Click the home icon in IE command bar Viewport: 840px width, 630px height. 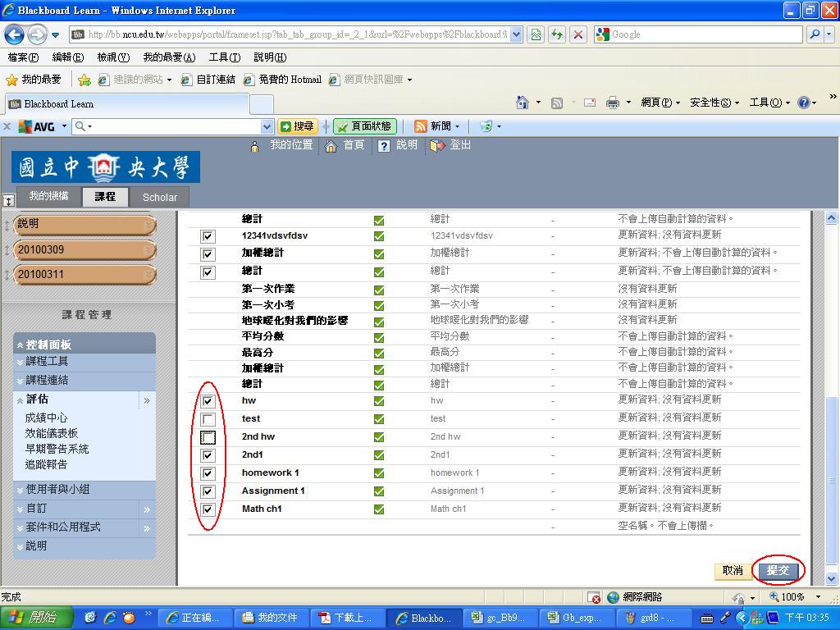pos(522,103)
